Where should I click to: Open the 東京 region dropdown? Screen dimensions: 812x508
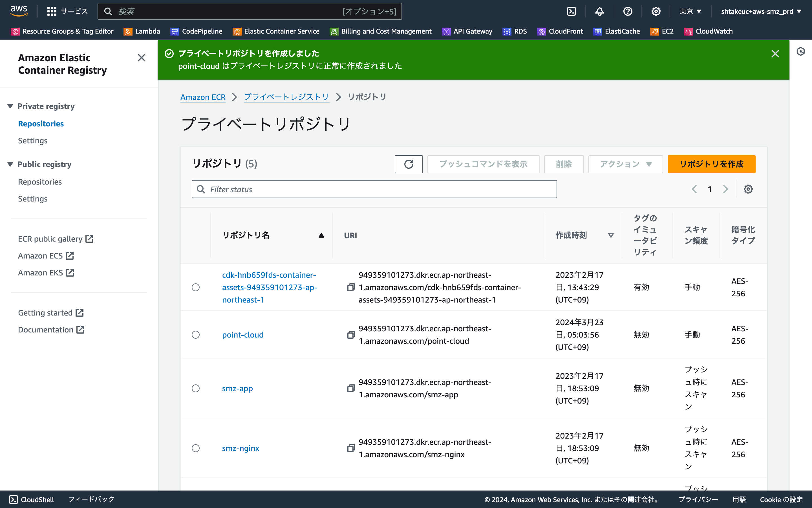tap(690, 11)
